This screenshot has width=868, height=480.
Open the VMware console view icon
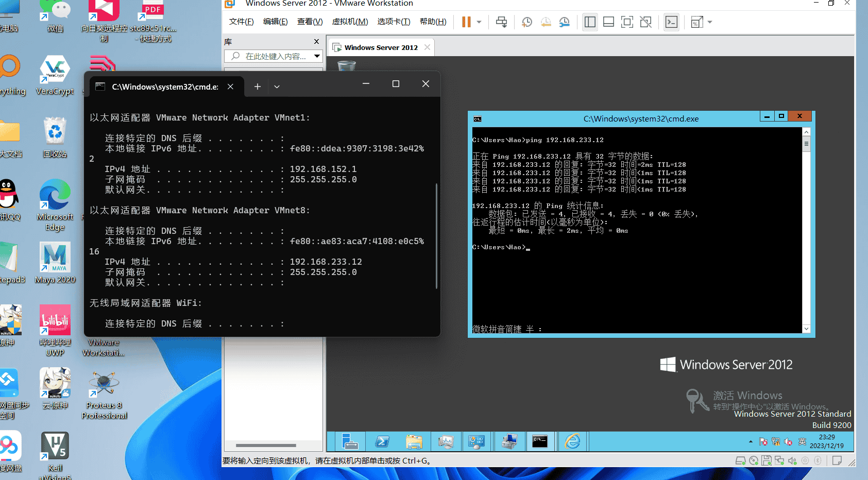[x=671, y=22]
